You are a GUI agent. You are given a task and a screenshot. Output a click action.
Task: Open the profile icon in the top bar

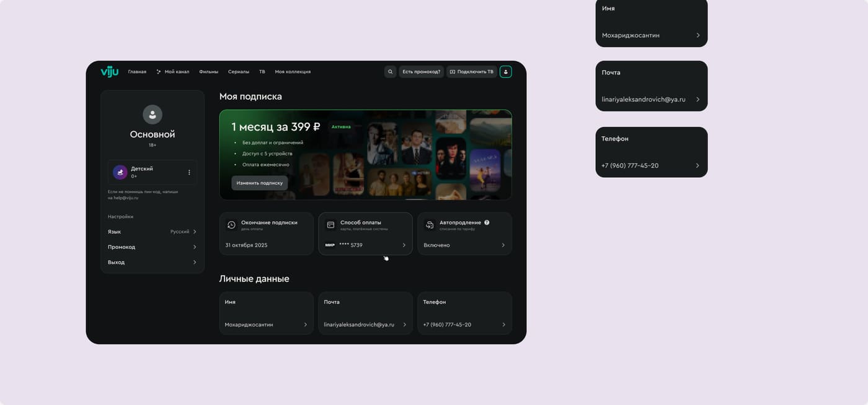506,72
